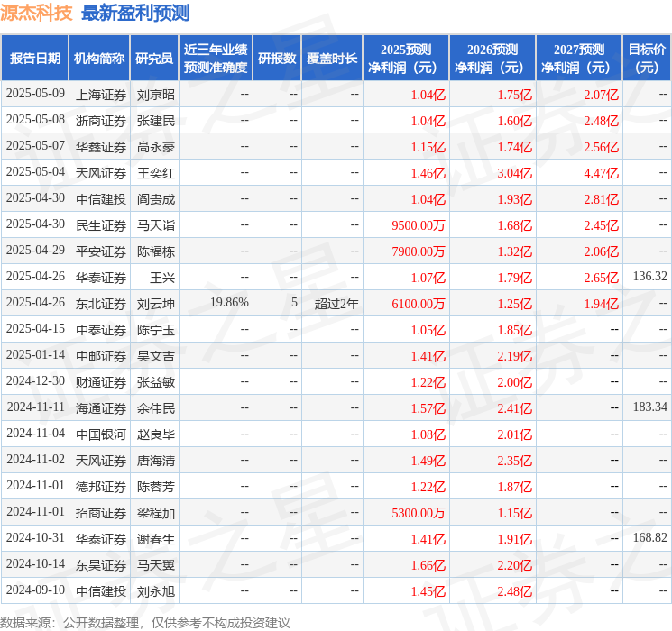Click the 7900.00万 profit value
The image size is (672, 631).
point(419,251)
